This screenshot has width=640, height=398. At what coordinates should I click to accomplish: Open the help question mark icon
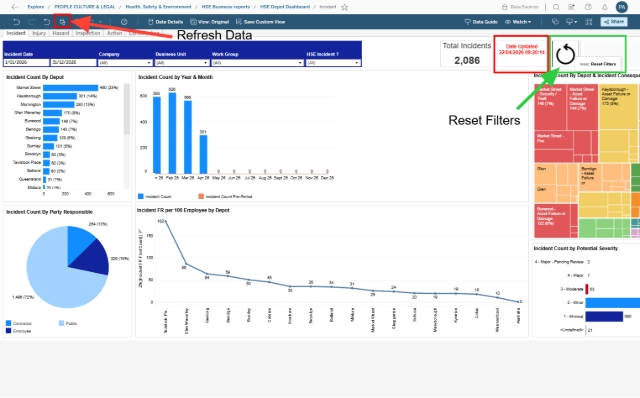click(x=588, y=7)
